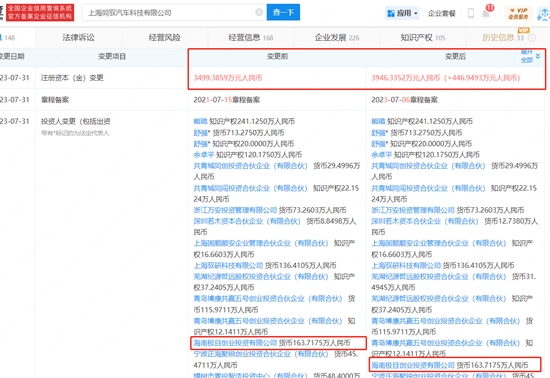Open the VIP 会员服务 badge
550x378 pixels.
click(518, 13)
